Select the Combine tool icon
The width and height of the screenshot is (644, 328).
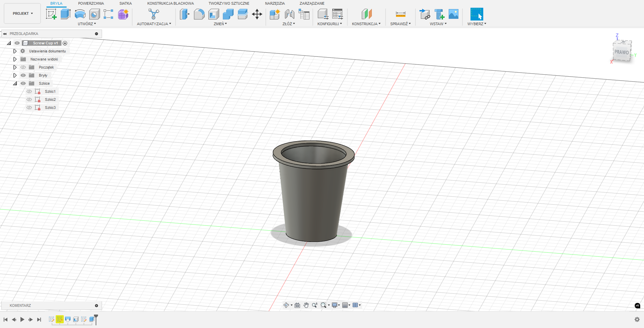pyautogui.click(x=228, y=14)
